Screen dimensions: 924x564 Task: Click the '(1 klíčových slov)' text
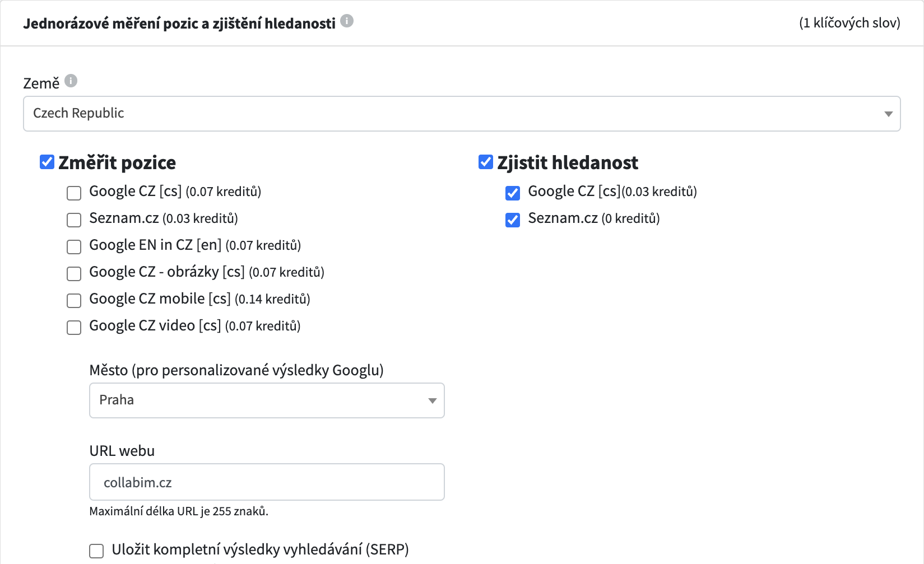click(x=849, y=23)
